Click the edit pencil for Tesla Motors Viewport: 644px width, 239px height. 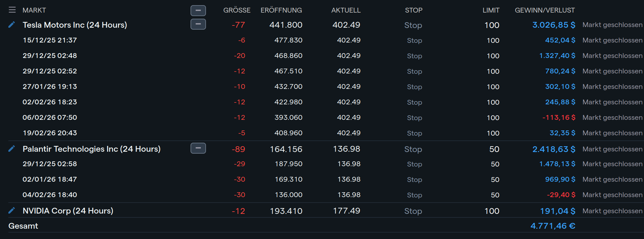12,25
